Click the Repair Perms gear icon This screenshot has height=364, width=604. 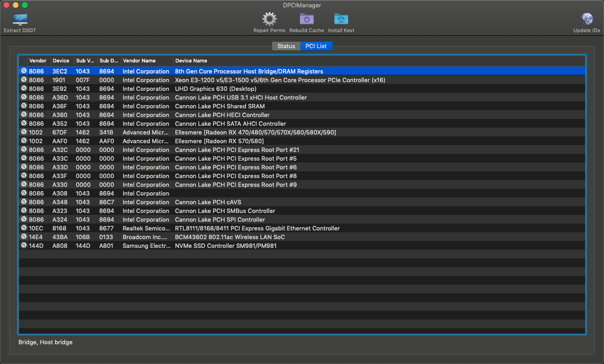point(269,19)
